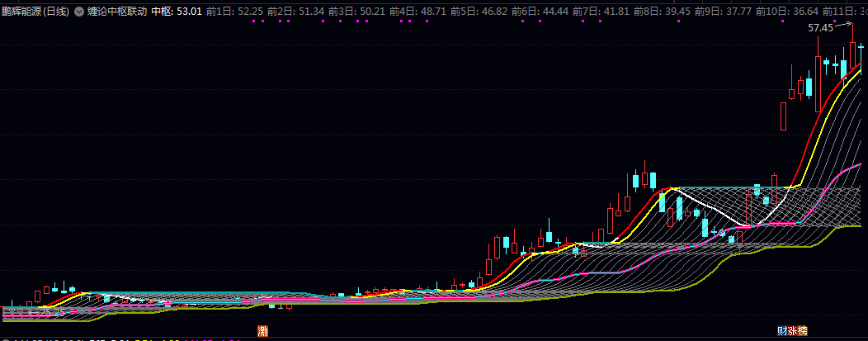Click the 前3日: 50.21 value
This screenshot has width=868, height=341.
(356, 11)
